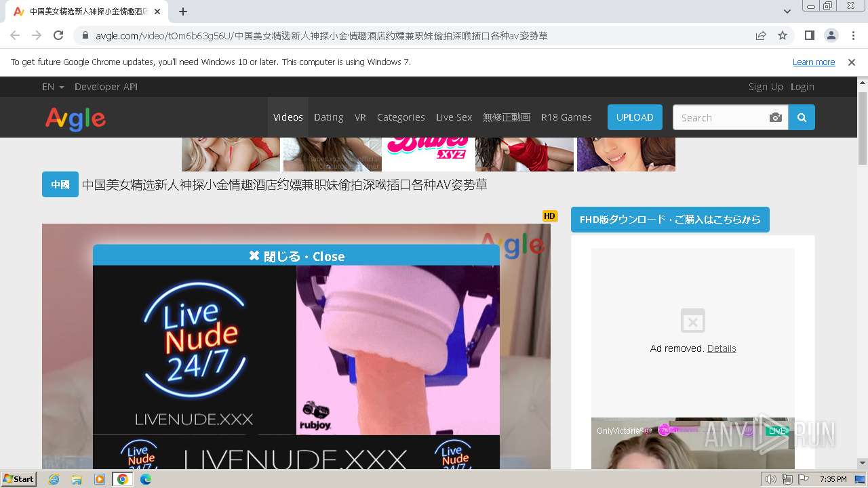Go back to the previous page

[15, 35]
